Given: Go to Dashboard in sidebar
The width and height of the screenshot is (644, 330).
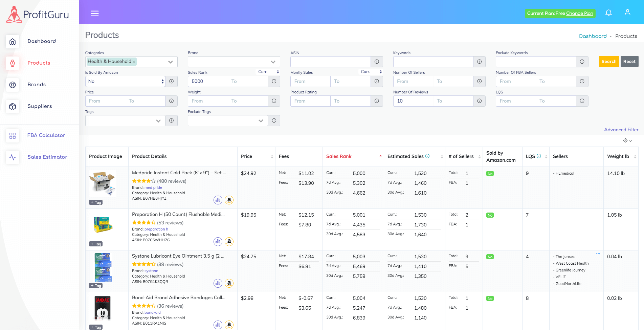Looking at the screenshot, I should pyautogui.click(x=42, y=41).
